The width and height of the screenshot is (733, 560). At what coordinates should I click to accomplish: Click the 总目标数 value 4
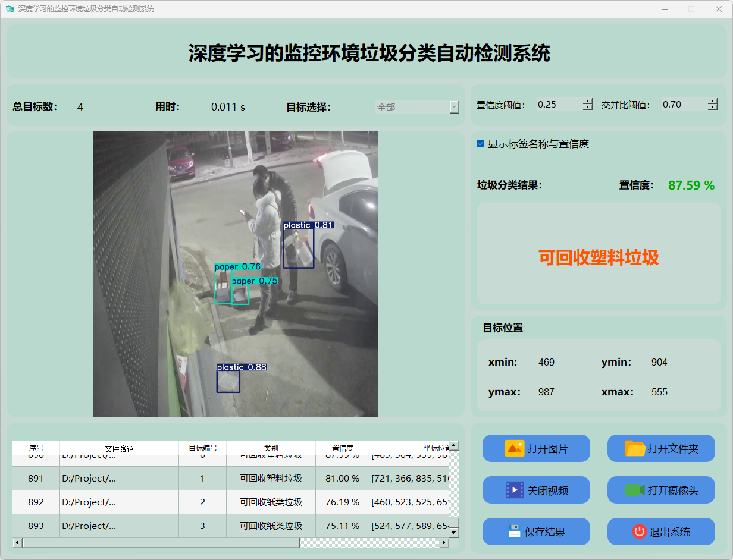click(x=80, y=107)
